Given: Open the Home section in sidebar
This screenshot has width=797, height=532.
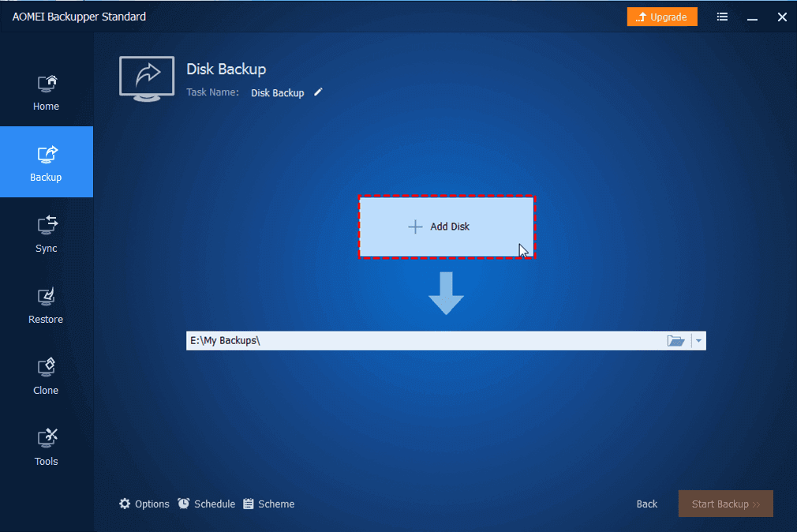Looking at the screenshot, I should click(47, 92).
